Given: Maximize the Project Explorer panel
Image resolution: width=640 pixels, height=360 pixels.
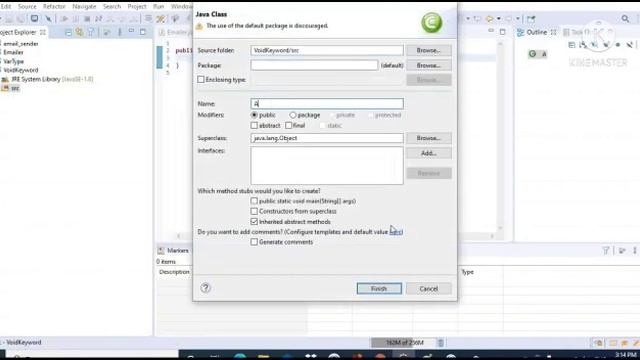Looking at the screenshot, I should 142,32.
